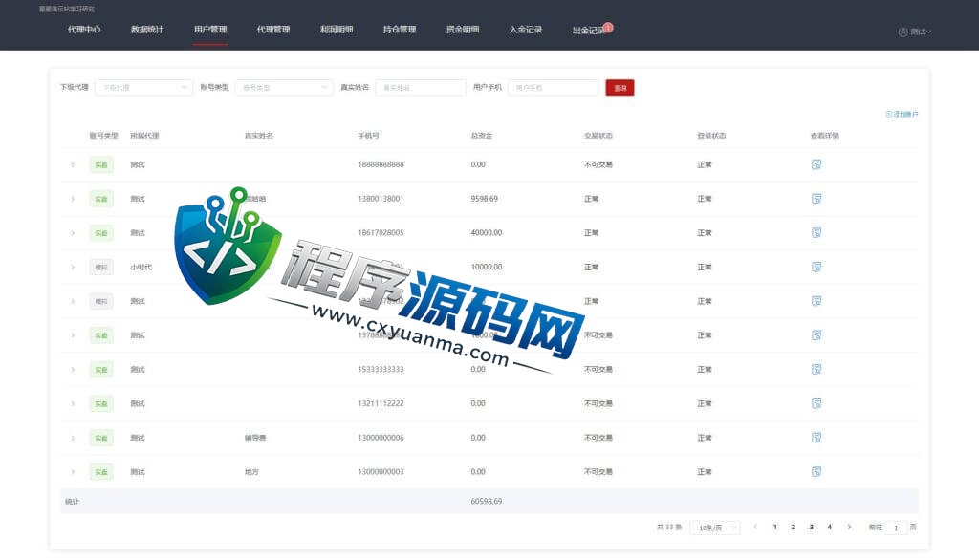Image resolution: width=979 pixels, height=560 pixels.
Task: Click the 交易状态 column header
Action: (598, 136)
